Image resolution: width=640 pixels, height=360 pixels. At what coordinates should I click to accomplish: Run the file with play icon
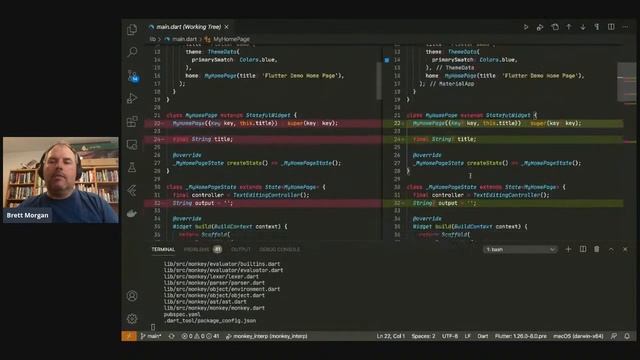click(526, 27)
